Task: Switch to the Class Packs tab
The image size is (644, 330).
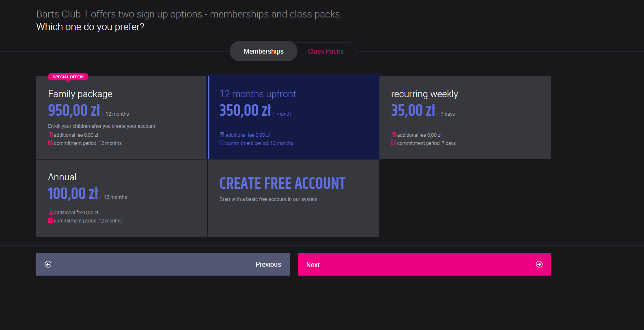Action: pos(325,52)
